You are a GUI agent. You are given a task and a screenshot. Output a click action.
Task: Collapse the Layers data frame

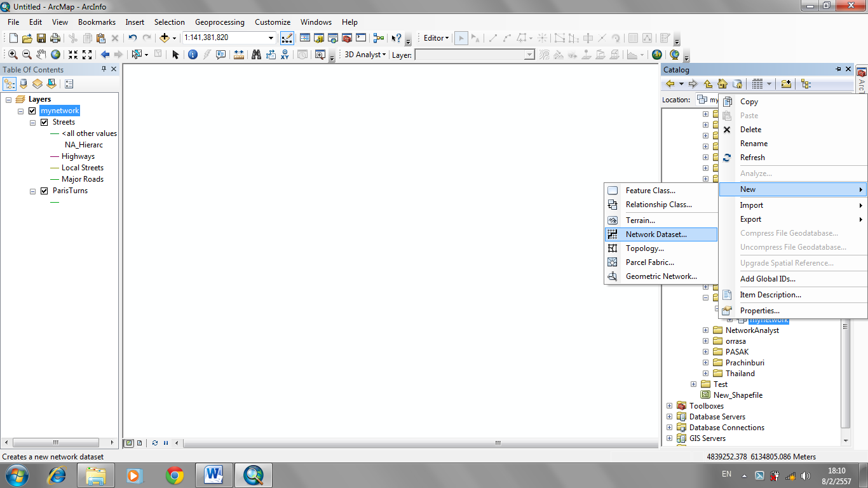click(9, 99)
